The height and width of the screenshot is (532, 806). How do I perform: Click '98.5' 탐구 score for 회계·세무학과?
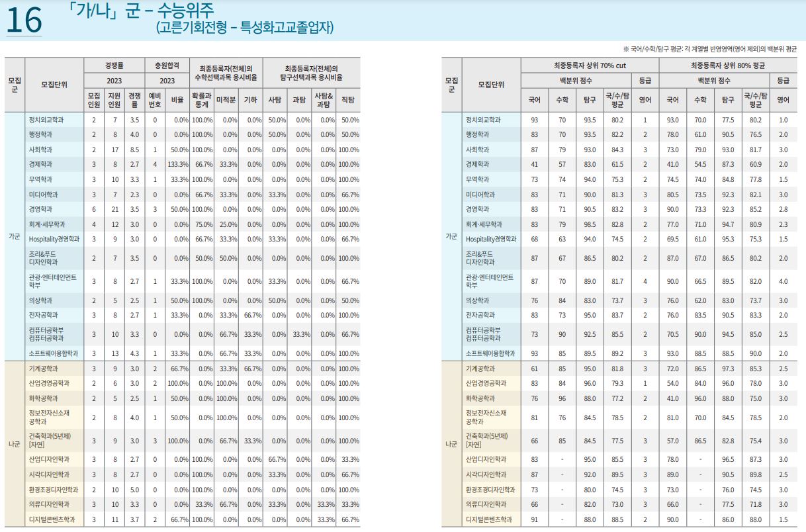coord(590,224)
